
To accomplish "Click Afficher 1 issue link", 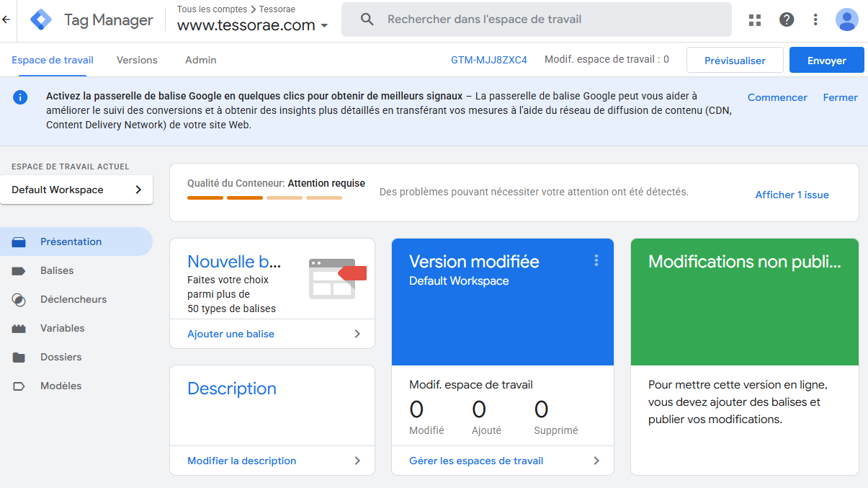I will pos(792,195).
